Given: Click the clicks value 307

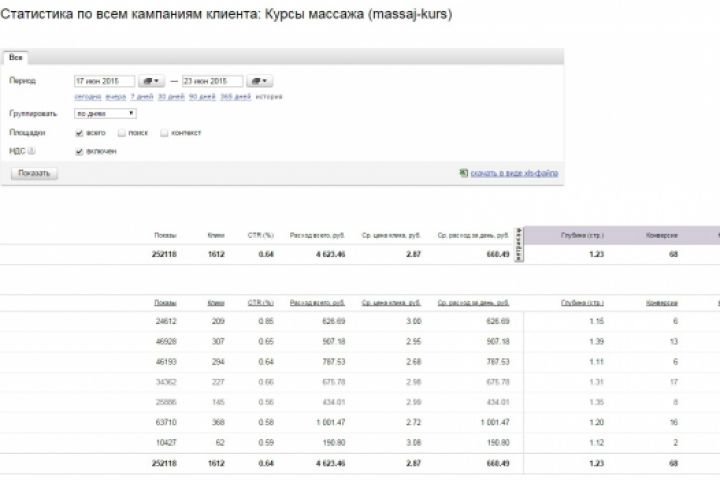Looking at the screenshot, I should click(218, 341).
